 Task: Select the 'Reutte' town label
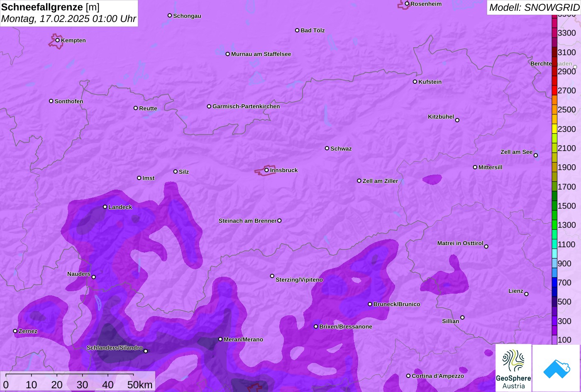click(148, 108)
